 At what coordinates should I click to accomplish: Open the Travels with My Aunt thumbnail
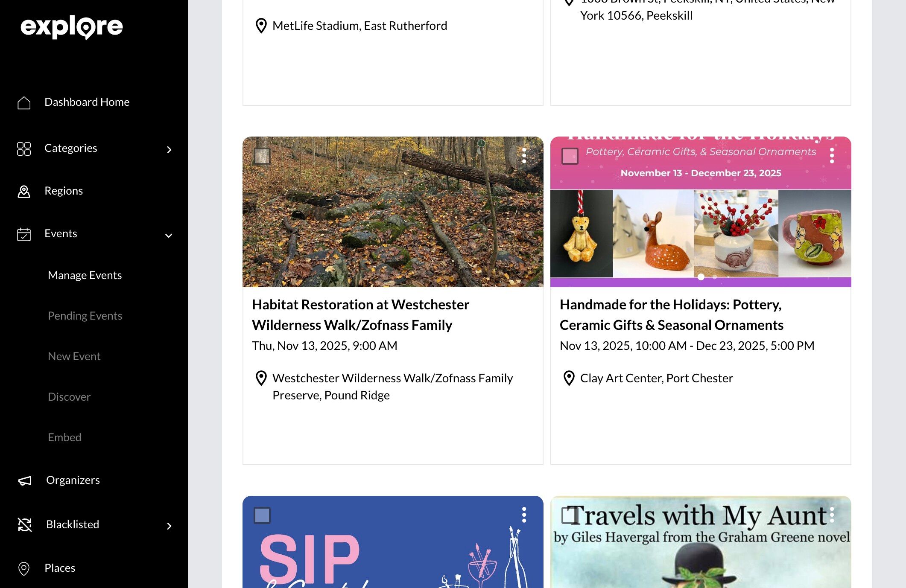pos(701,542)
